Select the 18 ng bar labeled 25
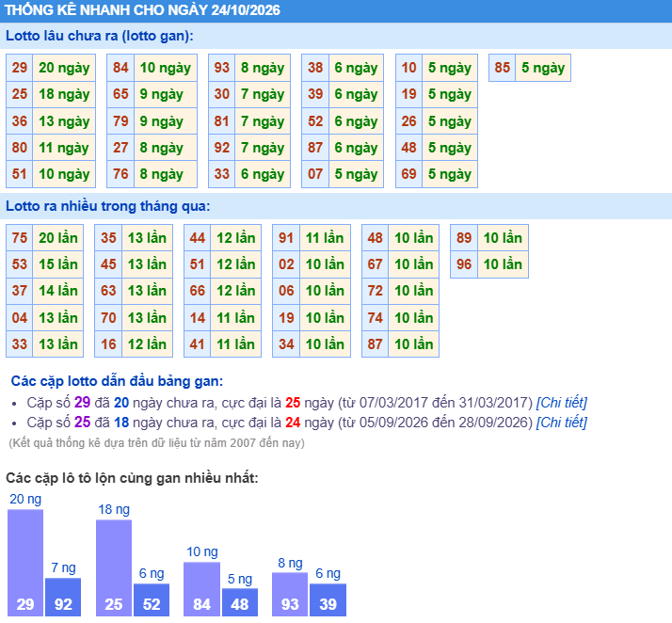The image size is (672, 623). [114, 567]
